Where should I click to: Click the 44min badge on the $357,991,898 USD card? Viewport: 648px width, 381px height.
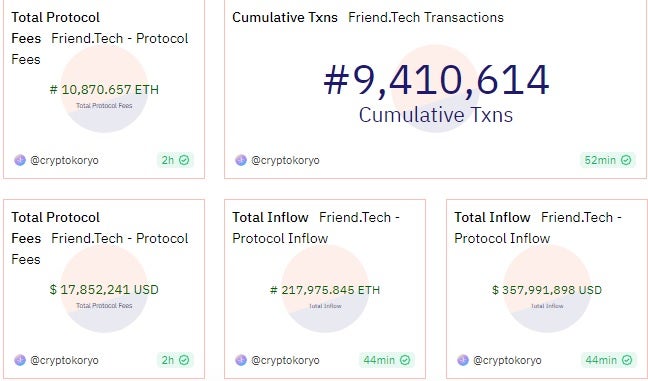pyautogui.click(x=608, y=360)
